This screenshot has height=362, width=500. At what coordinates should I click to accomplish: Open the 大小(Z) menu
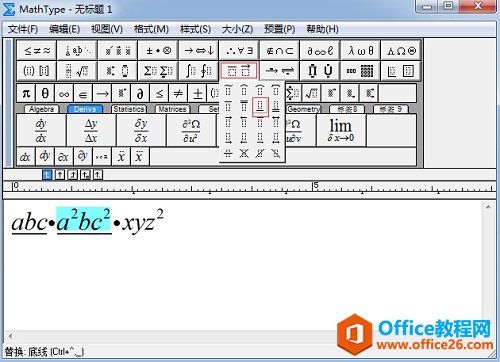point(237,29)
